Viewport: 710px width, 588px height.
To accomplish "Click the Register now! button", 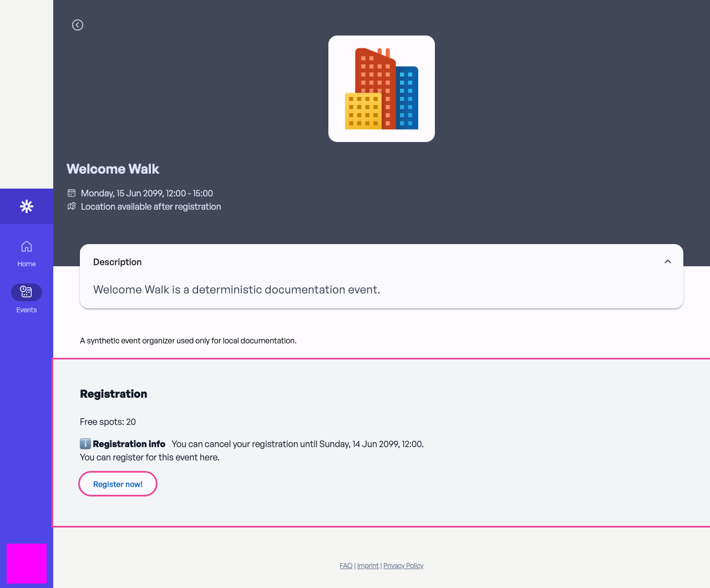I will click(118, 484).
